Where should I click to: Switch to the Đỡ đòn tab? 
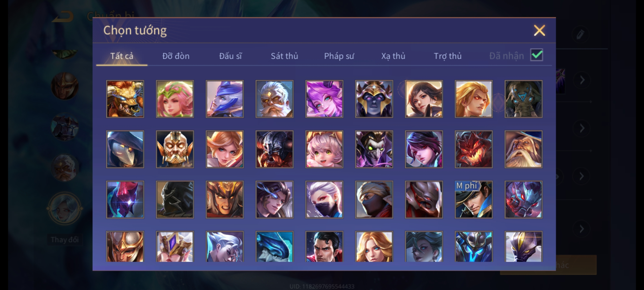(x=176, y=56)
